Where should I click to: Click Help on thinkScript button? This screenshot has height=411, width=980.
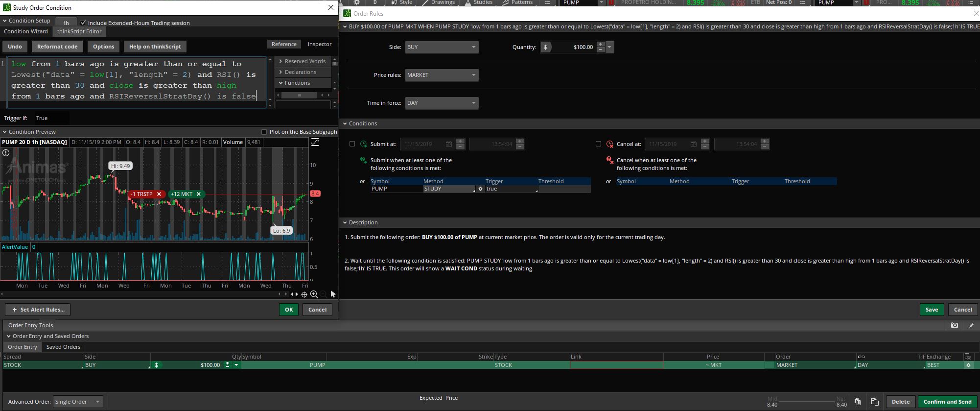[x=155, y=47]
